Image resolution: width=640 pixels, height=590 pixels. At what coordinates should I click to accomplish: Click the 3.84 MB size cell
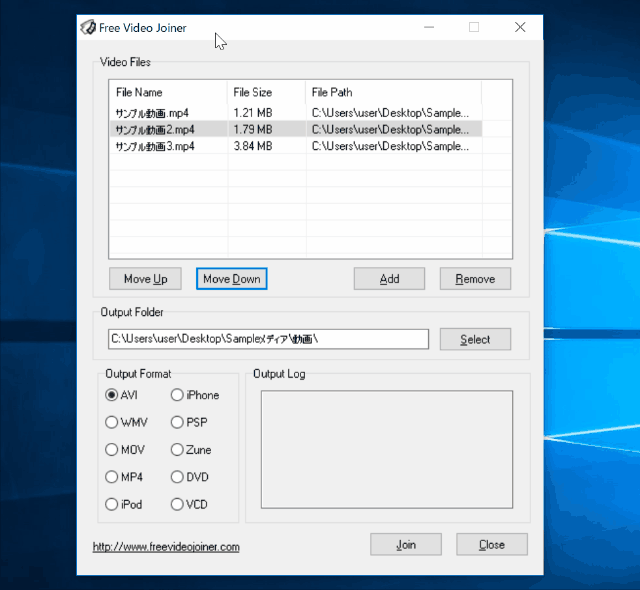click(253, 146)
